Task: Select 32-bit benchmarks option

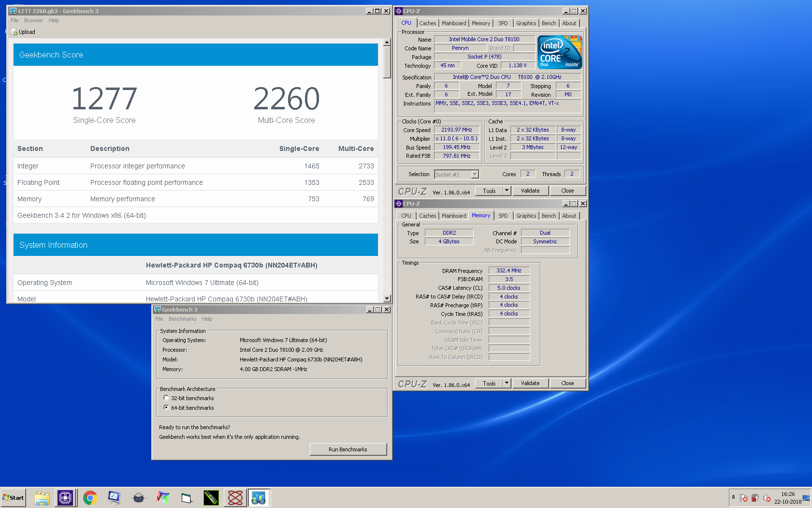Action: point(166,398)
